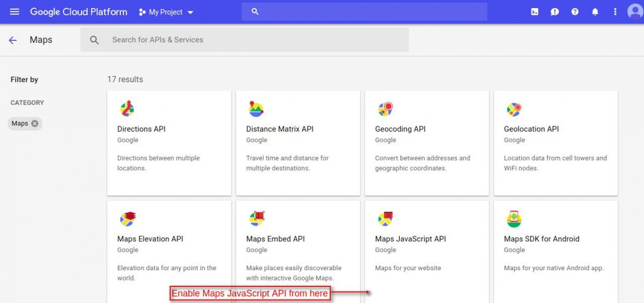644x303 pixels.
Task: Open the Maps Embed API title
Action: 275,239
